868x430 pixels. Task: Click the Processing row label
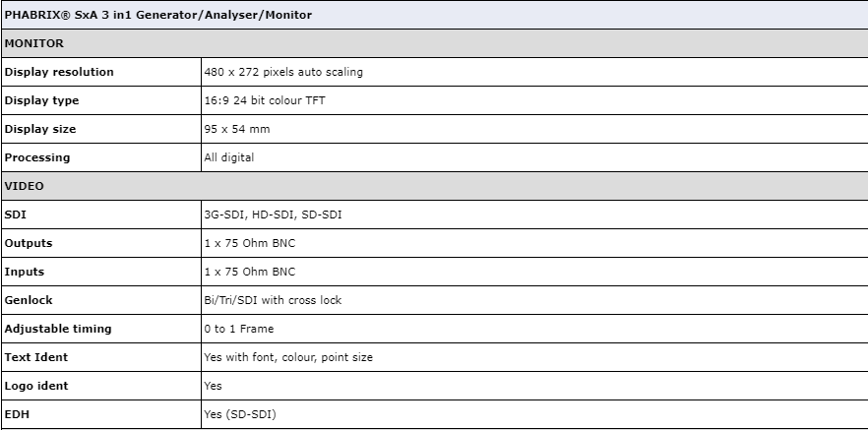click(37, 157)
